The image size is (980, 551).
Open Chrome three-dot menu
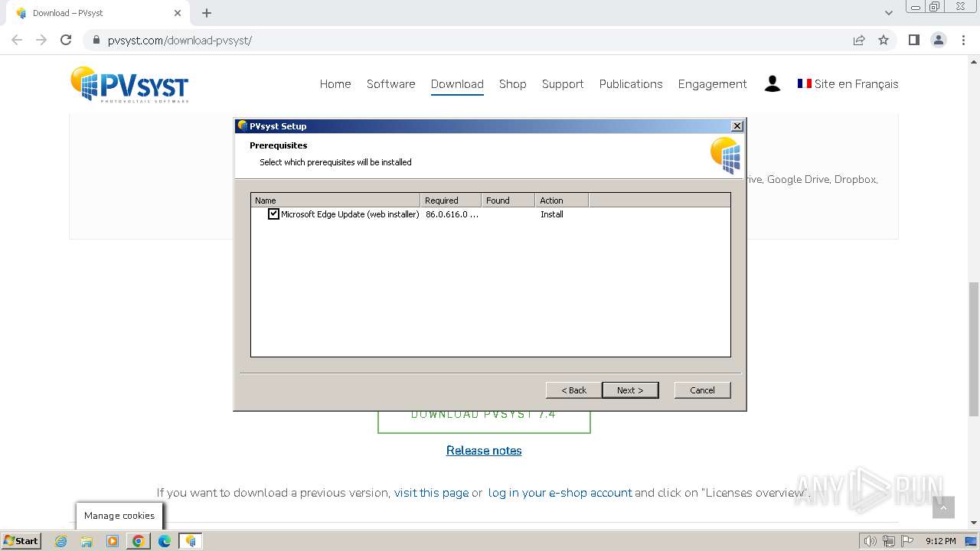(x=963, y=40)
